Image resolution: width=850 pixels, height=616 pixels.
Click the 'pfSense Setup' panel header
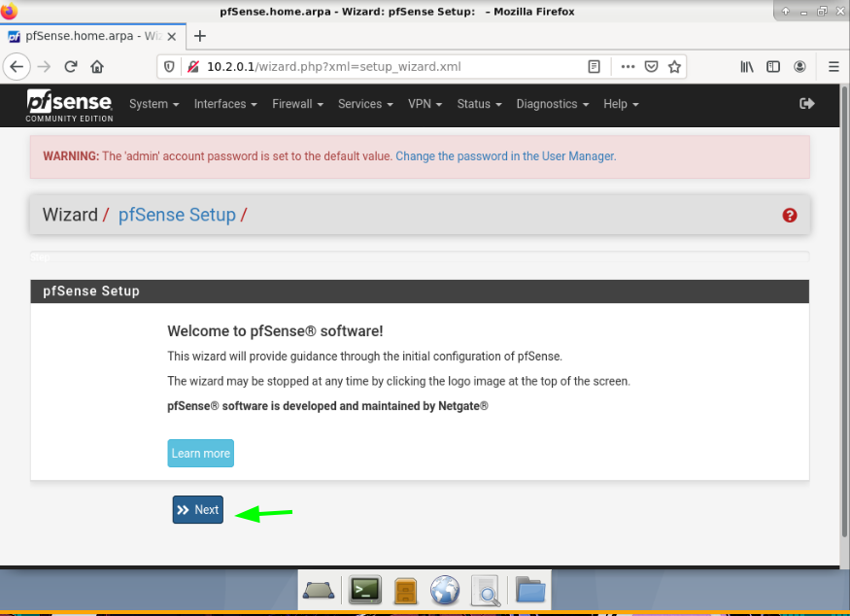pos(420,291)
